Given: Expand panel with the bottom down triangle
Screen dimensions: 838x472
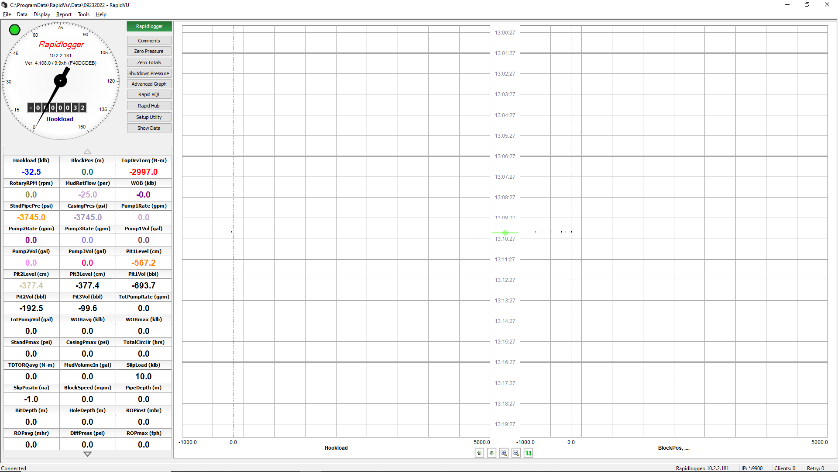Looking at the screenshot, I should 87,454.
